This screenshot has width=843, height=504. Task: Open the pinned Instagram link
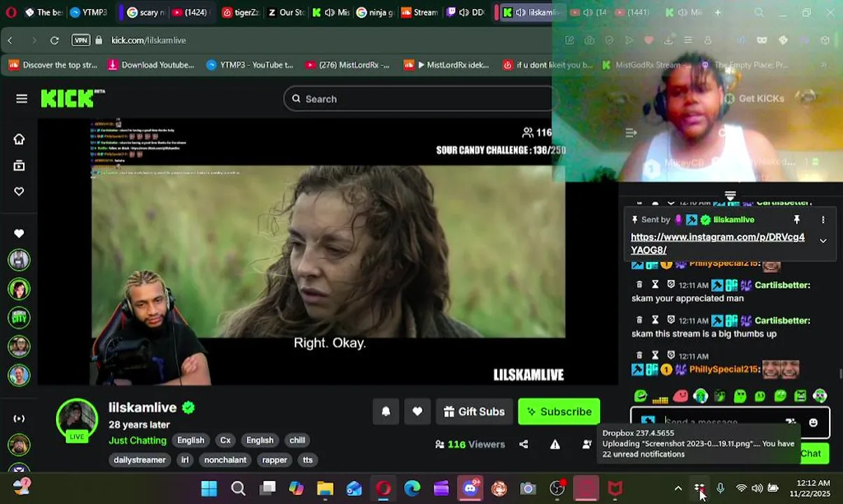point(718,244)
